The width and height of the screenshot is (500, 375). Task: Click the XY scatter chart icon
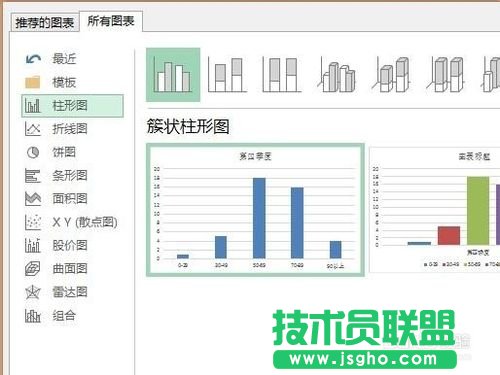33,222
